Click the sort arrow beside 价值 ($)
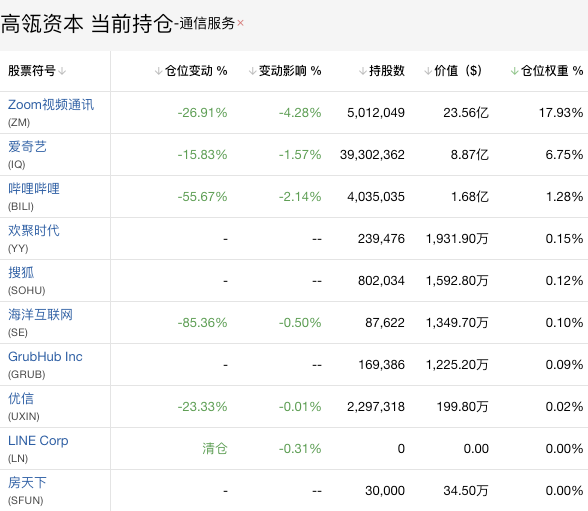This screenshot has height=511, width=588. (428, 70)
